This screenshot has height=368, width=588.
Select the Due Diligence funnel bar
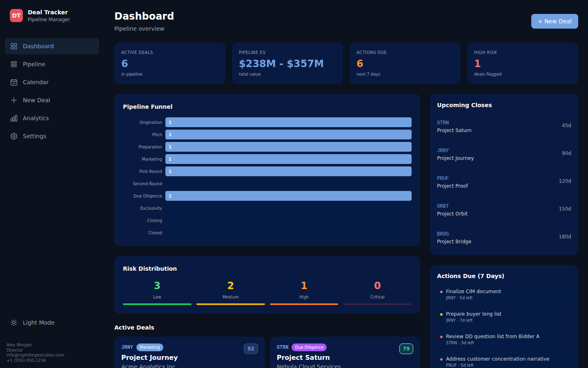pos(288,196)
